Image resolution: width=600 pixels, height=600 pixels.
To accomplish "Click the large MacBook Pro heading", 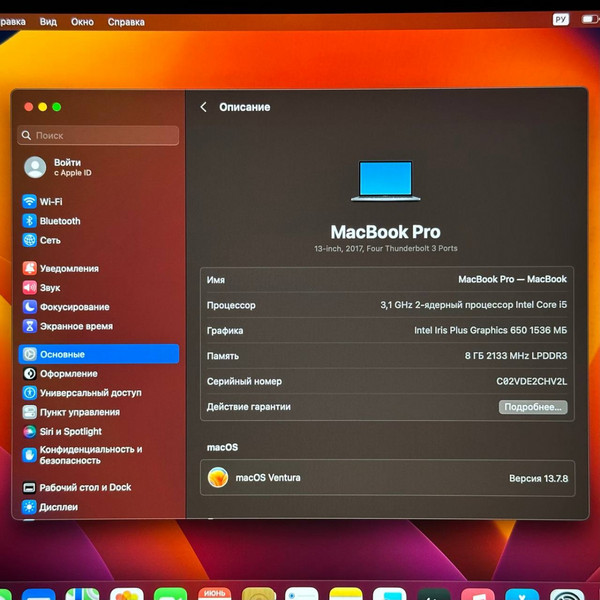I will (385, 232).
